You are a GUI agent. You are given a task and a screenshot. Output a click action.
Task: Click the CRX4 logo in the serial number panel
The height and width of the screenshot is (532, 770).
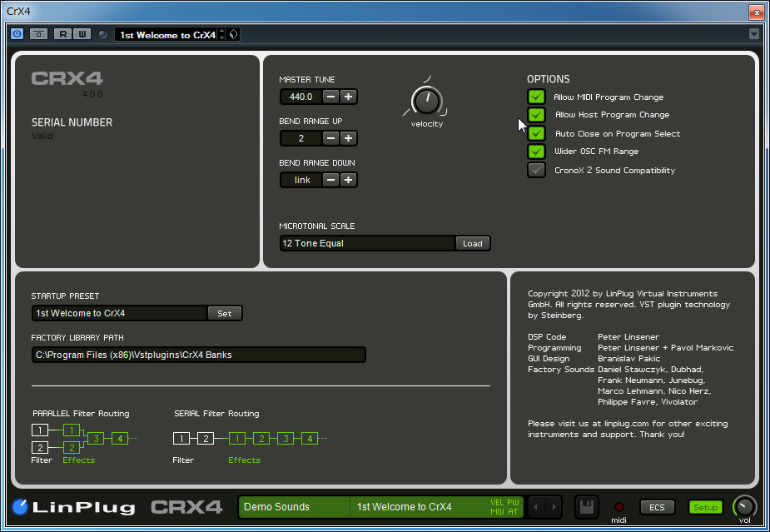[67, 78]
